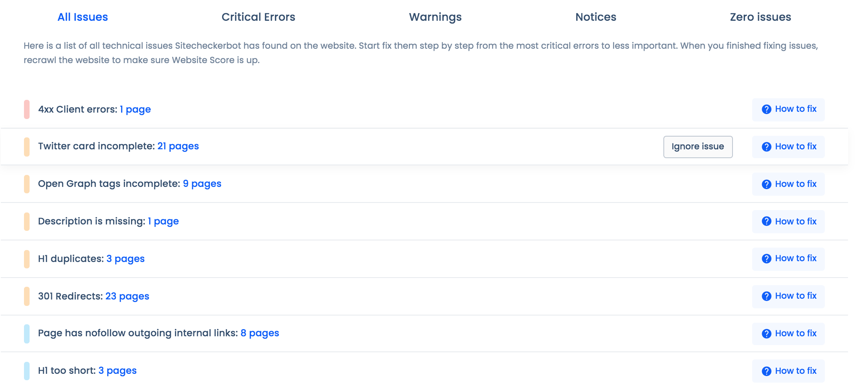
Task: Open the 21 pages Twitter card link
Action: pos(178,146)
